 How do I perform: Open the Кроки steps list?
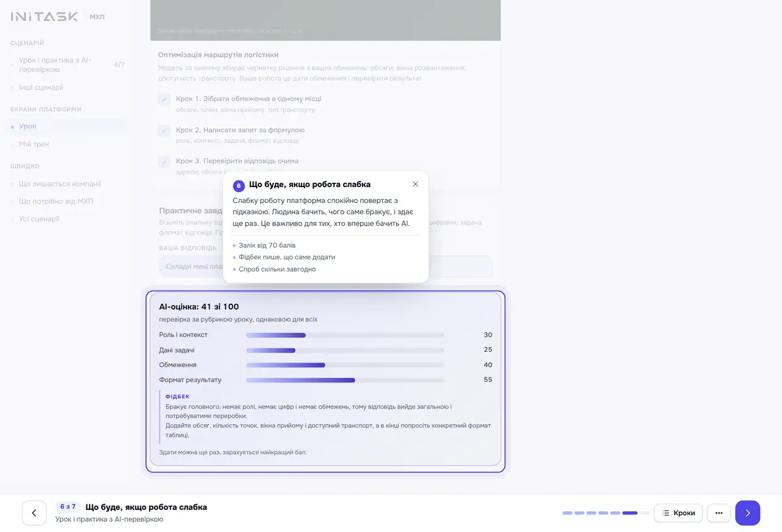tap(678, 513)
